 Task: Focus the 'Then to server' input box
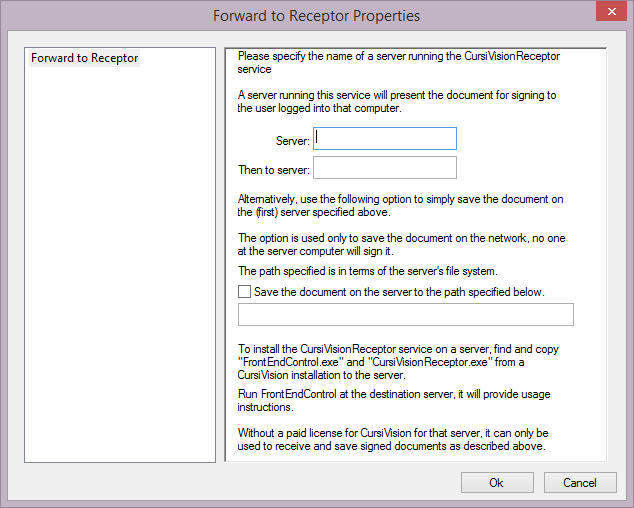(x=385, y=168)
